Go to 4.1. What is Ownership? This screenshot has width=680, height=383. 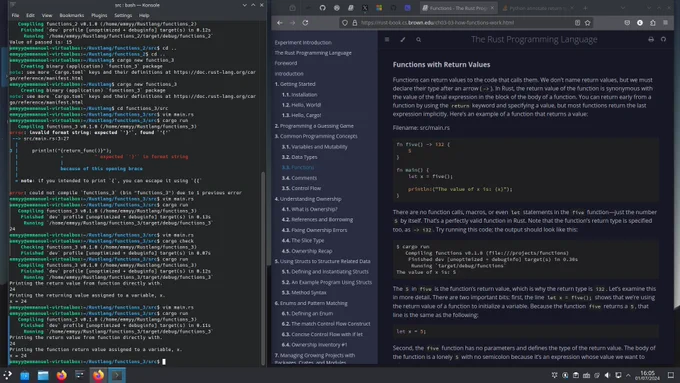pyautogui.click(x=309, y=209)
